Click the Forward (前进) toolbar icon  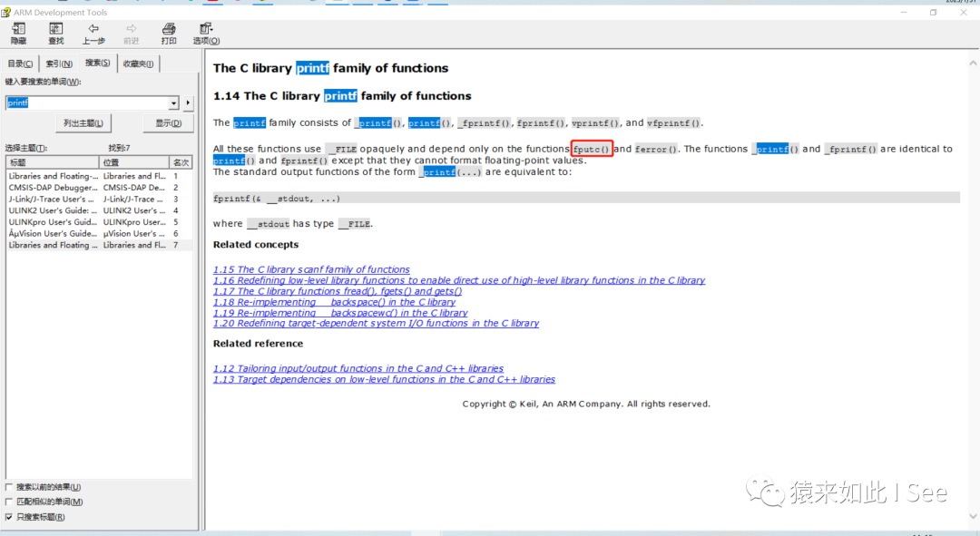132,34
